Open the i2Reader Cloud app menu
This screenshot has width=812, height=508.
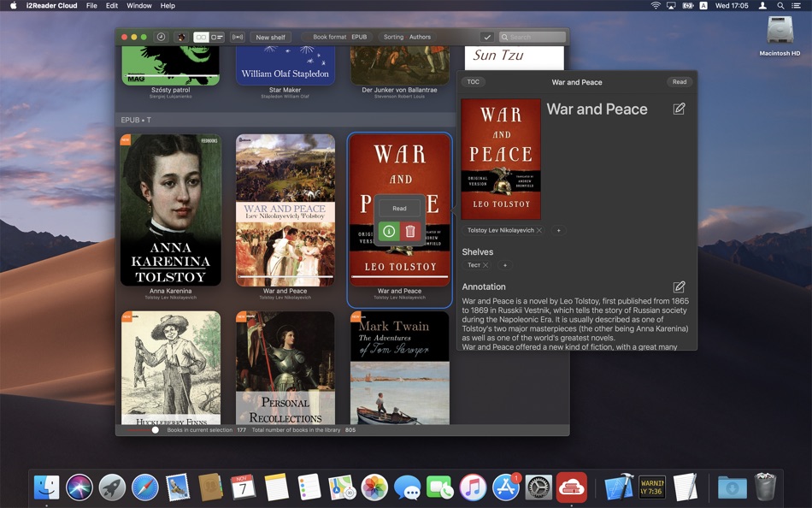(x=52, y=6)
